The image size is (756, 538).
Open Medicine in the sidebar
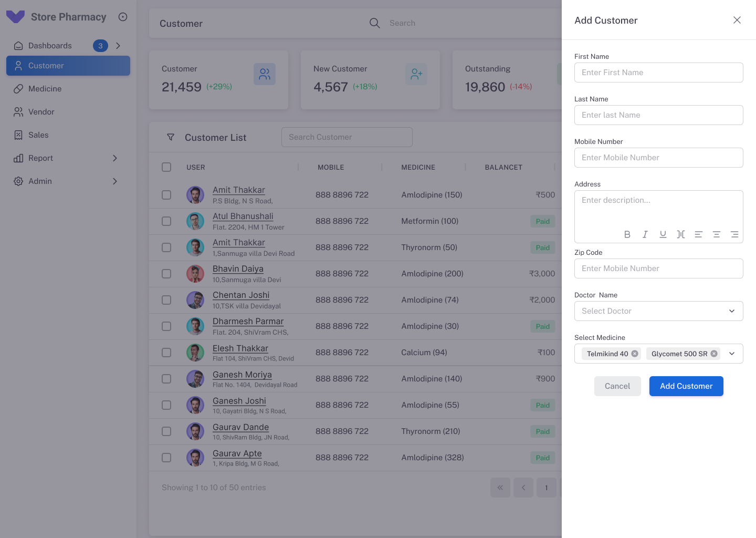pyautogui.click(x=45, y=89)
